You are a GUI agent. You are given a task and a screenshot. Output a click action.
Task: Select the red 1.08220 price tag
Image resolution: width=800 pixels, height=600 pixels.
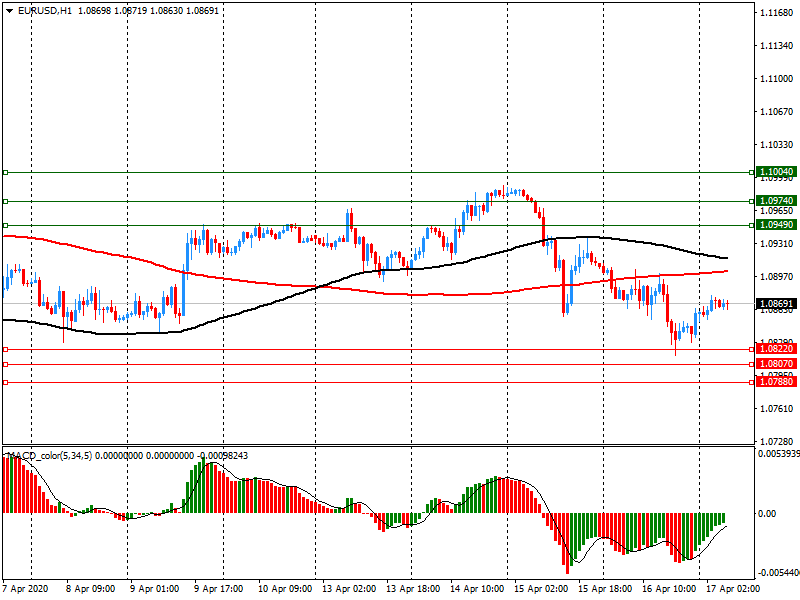pyautogui.click(x=776, y=349)
